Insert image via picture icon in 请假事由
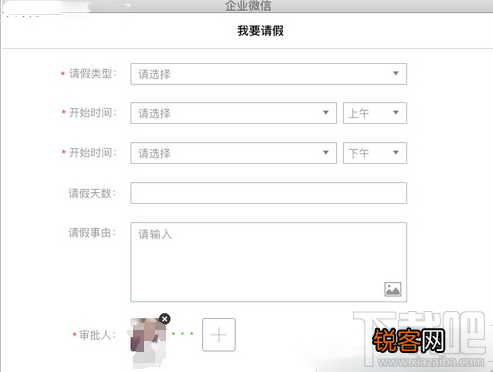493x372 pixels. point(393,289)
